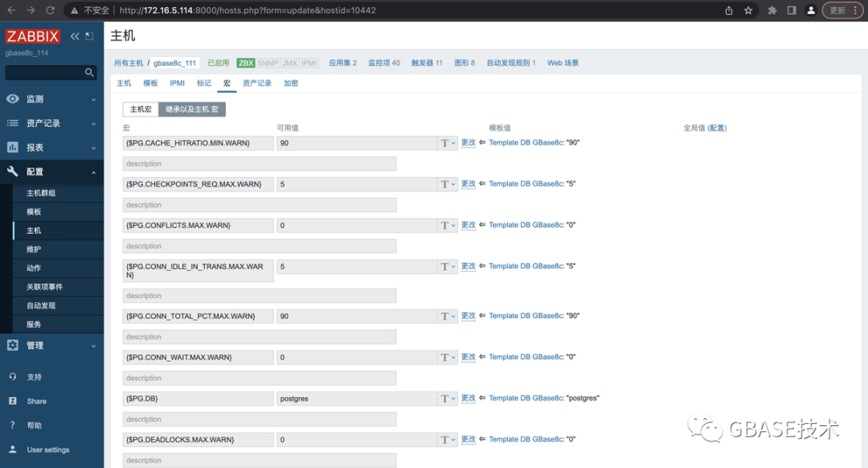Click the ZBX availability badge
This screenshot has width=868, height=468.
coord(246,64)
